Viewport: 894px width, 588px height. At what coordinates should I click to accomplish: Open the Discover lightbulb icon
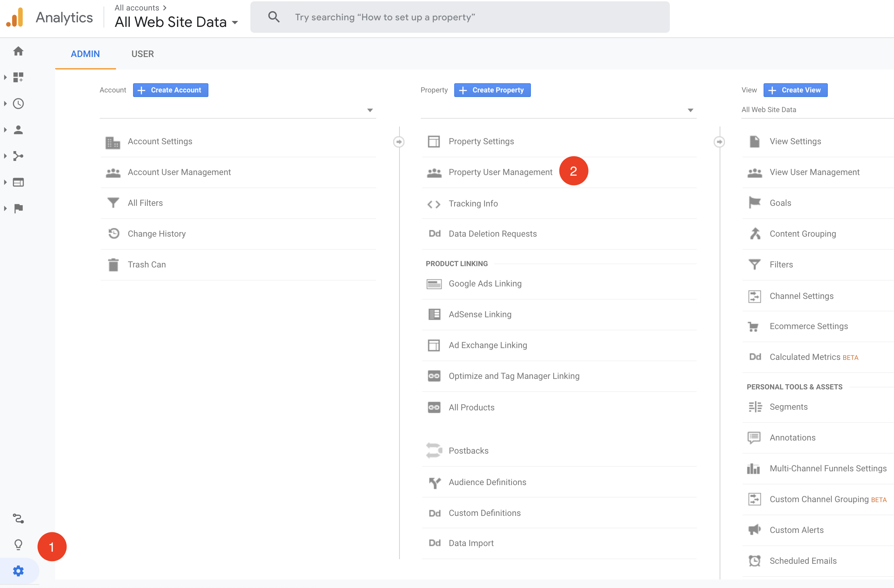pos(18,544)
